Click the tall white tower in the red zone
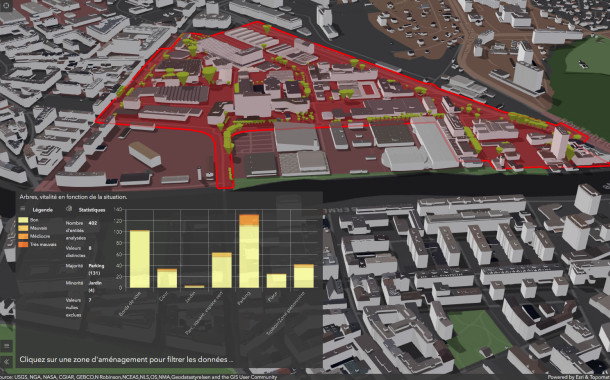Screen dimensions: 610x380 (559, 142)
